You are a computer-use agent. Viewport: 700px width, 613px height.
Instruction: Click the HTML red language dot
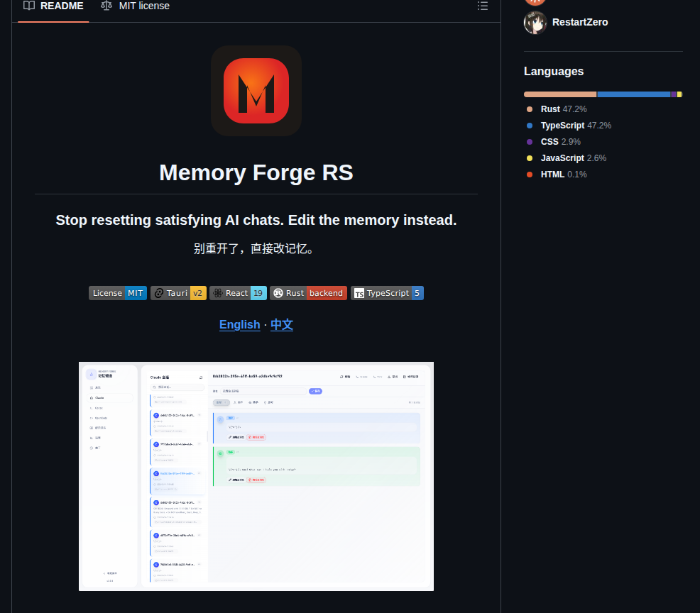tap(530, 175)
